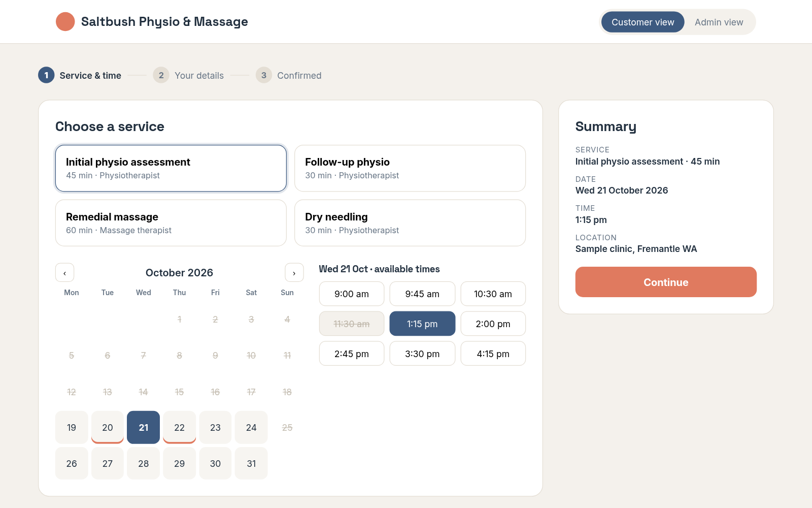Click Wed 21 Oct available times heading
This screenshot has width=812, height=508.
[x=379, y=269]
